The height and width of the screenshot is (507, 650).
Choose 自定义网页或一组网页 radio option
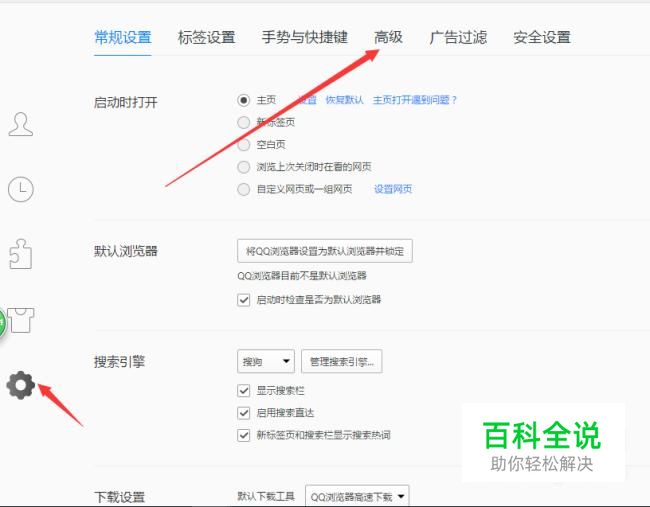(243, 189)
